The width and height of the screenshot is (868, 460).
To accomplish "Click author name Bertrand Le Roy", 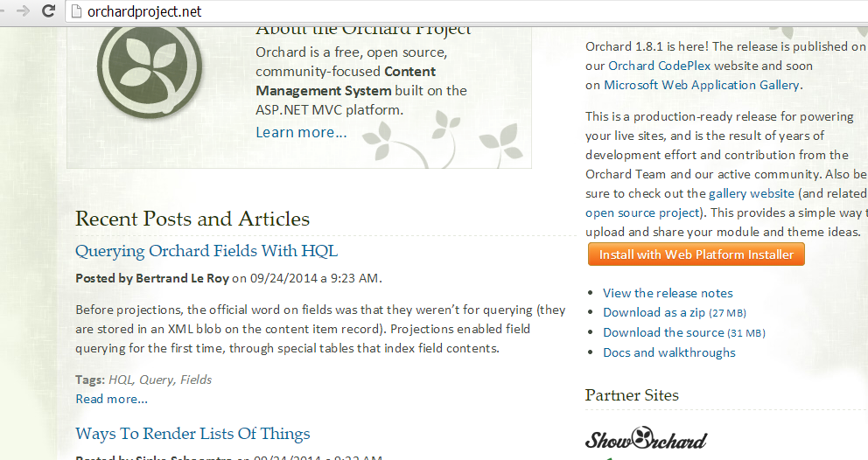I will pos(182,278).
